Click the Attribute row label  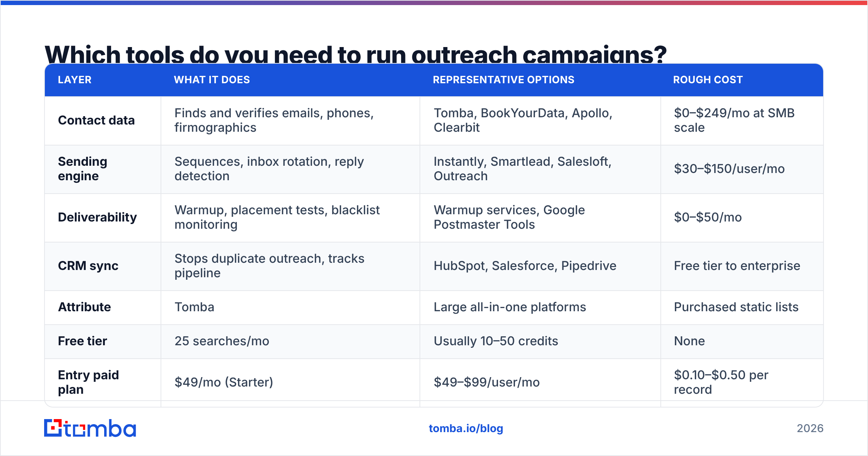tap(84, 307)
